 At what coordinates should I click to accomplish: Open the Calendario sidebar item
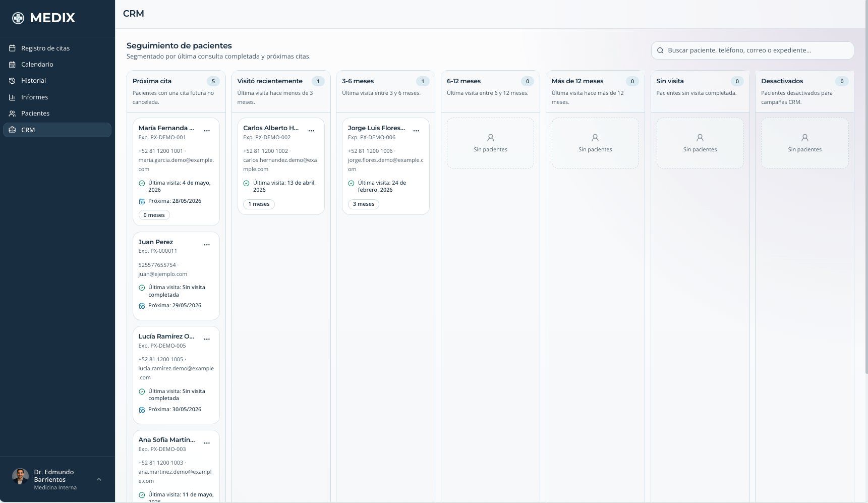coord(57,65)
